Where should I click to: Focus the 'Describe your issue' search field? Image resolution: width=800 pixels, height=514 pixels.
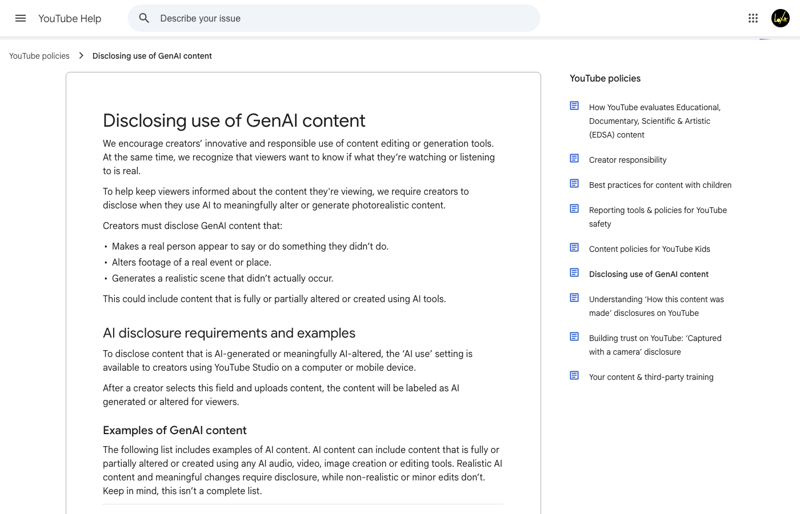(x=334, y=18)
